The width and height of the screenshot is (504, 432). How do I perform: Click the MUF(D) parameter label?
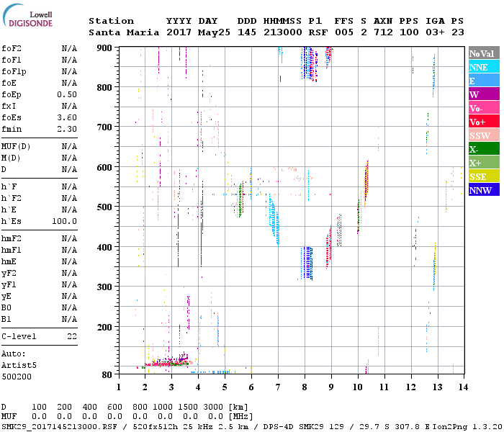pos(16,147)
